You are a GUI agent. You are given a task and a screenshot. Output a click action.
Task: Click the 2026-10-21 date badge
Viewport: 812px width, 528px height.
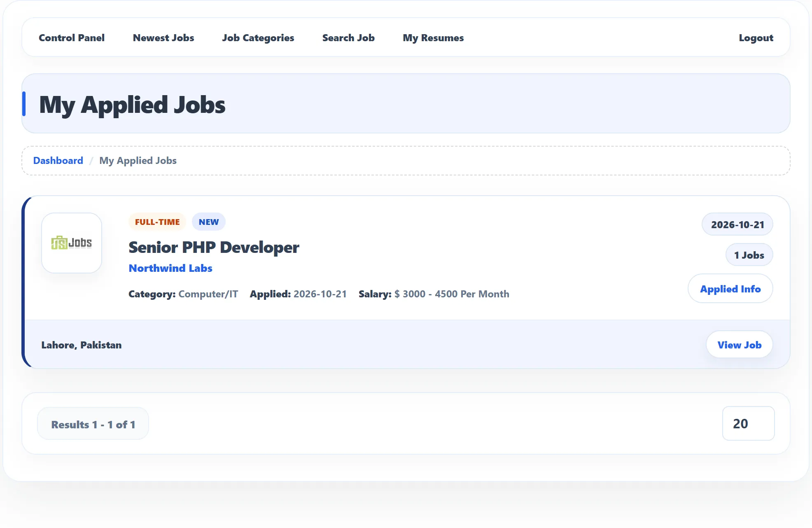737,224
